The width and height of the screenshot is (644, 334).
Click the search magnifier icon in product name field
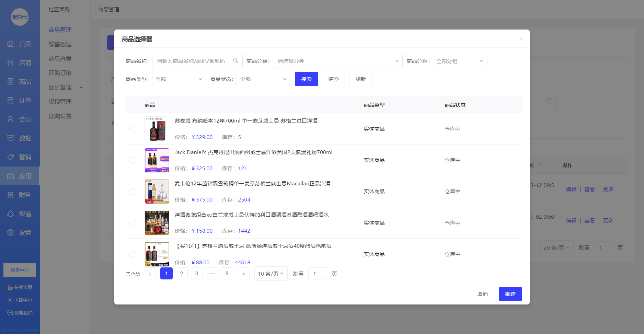235,61
